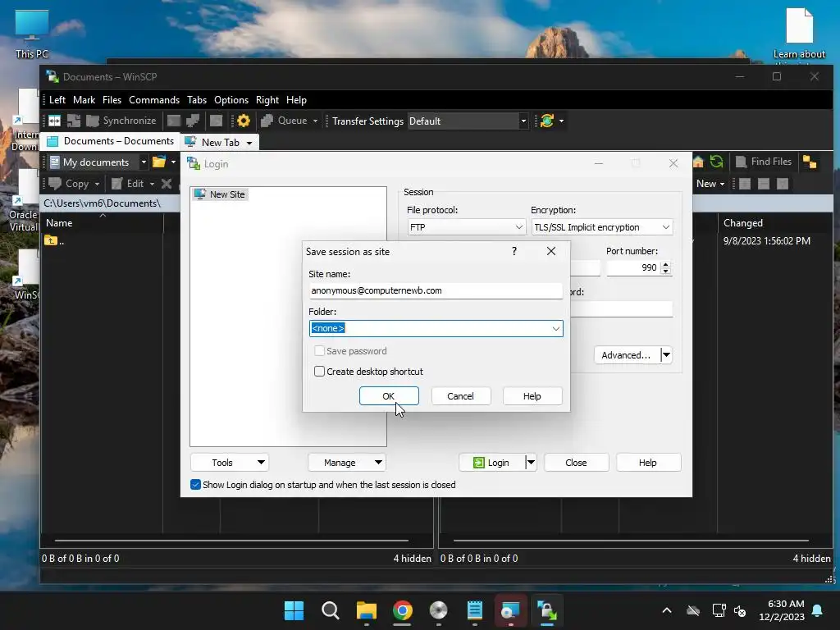This screenshot has height=630, width=840.
Task: Click the yellow folder tree icon
Action: (810, 162)
